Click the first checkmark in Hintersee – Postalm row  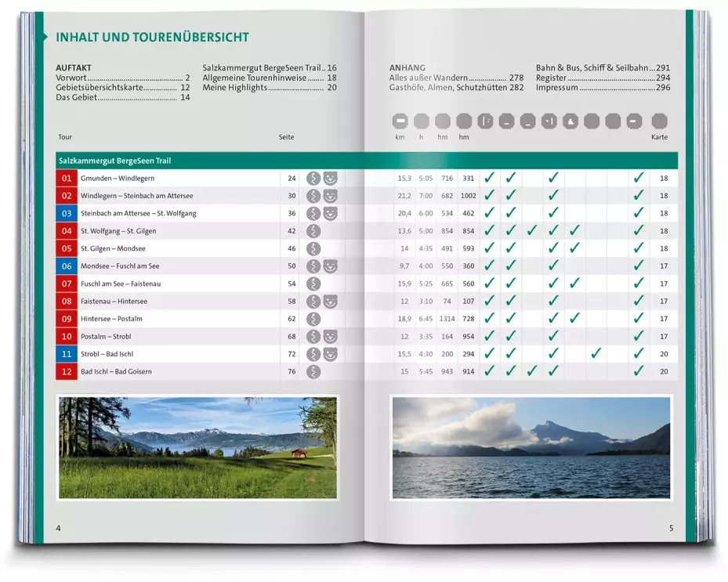coord(489,319)
